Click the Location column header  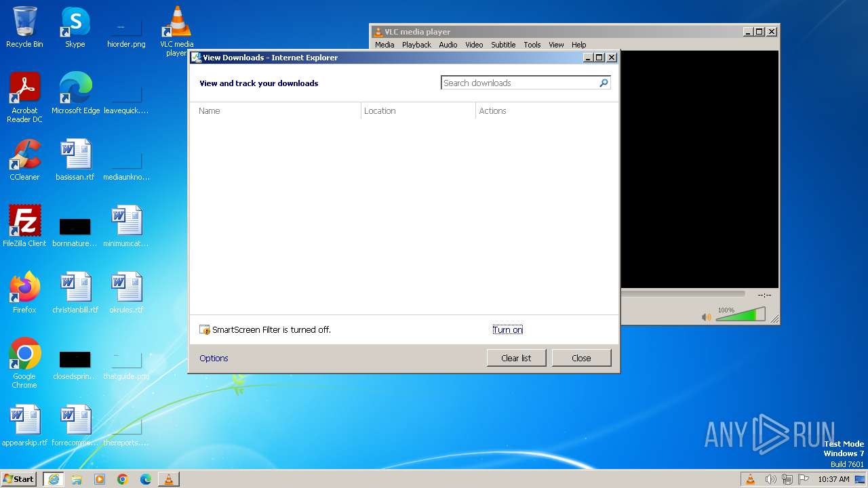(418, 110)
